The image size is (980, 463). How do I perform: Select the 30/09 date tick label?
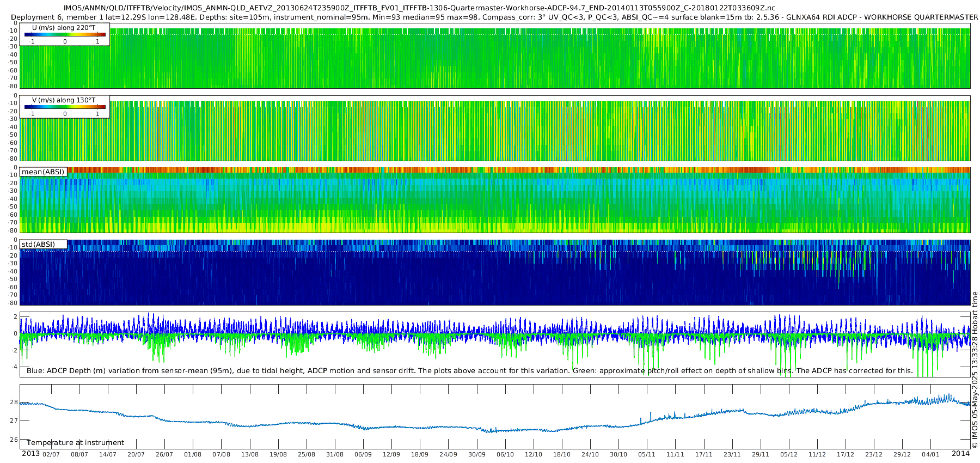[x=477, y=454]
